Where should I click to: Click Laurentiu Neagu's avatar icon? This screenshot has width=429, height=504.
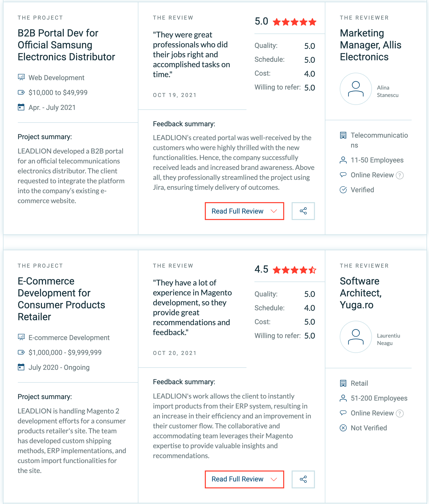pos(356,337)
